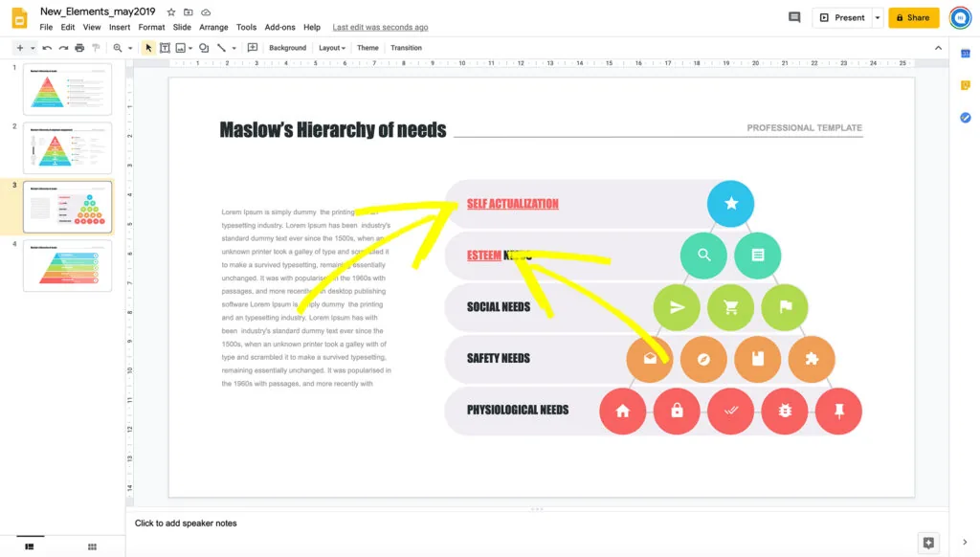Open Google Tasks in the side panel
The width and height of the screenshot is (980, 557).
coord(966,118)
